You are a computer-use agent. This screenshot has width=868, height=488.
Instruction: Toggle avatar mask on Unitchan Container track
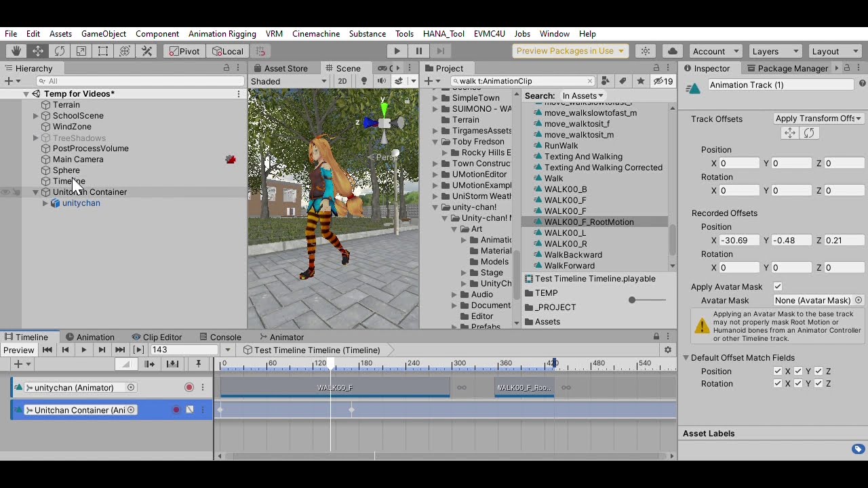coord(190,409)
